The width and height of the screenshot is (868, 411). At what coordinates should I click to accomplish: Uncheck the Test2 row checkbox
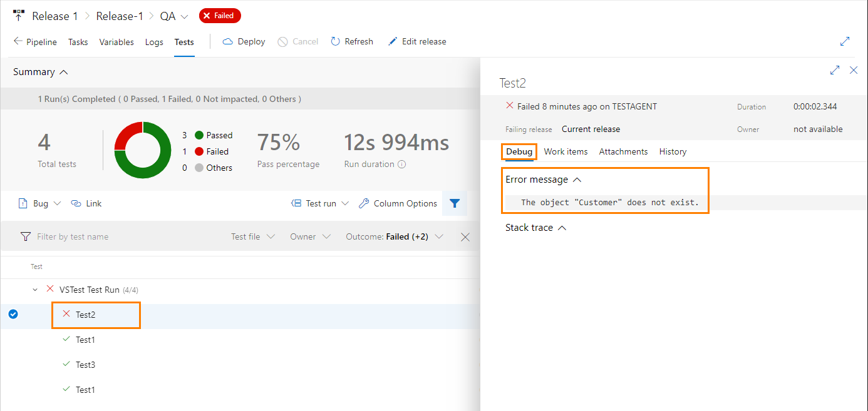[x=13, y=314]
